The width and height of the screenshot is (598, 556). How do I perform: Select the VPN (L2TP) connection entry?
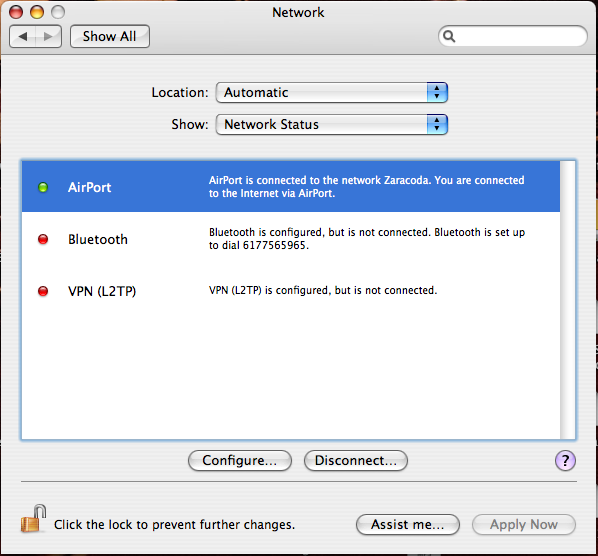coord(291,290)
